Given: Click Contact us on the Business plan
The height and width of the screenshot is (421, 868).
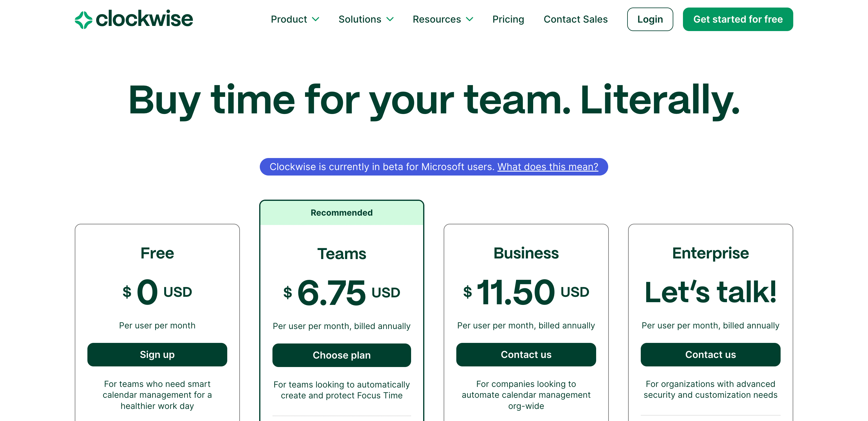Looking at the screenshot, I should (526, 355).
